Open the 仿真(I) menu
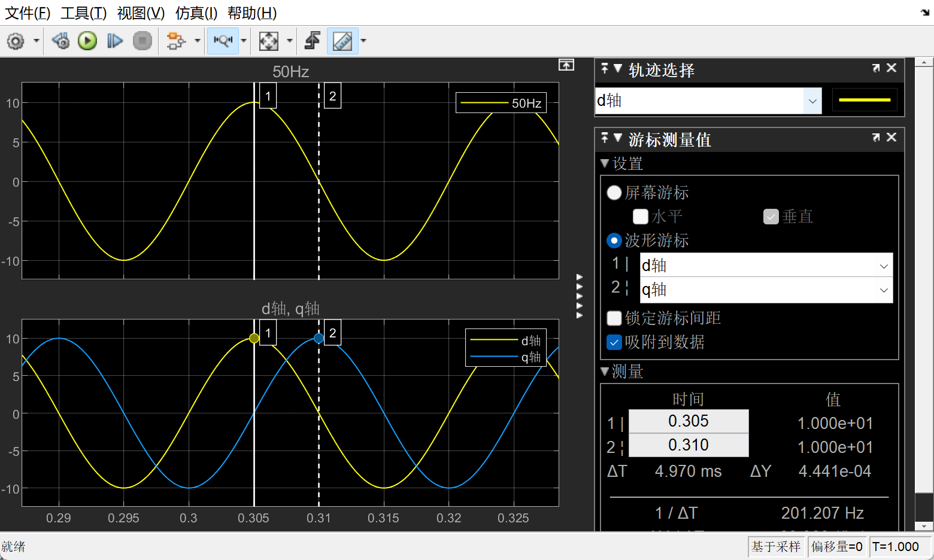 196,13
